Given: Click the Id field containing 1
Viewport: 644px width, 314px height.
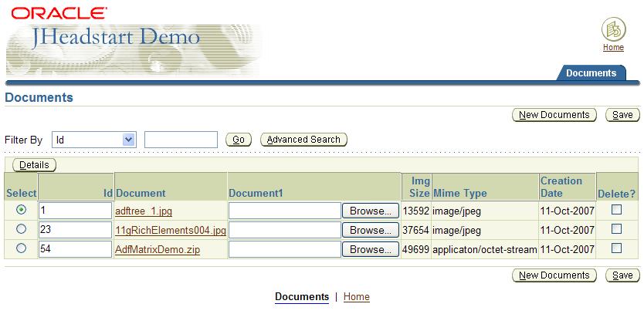Looking at the screenshot, I should point(75,211).
